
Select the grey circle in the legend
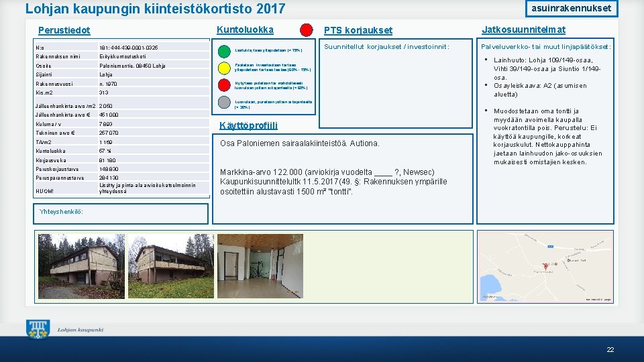pyautogui.click(x=224, y=102)
